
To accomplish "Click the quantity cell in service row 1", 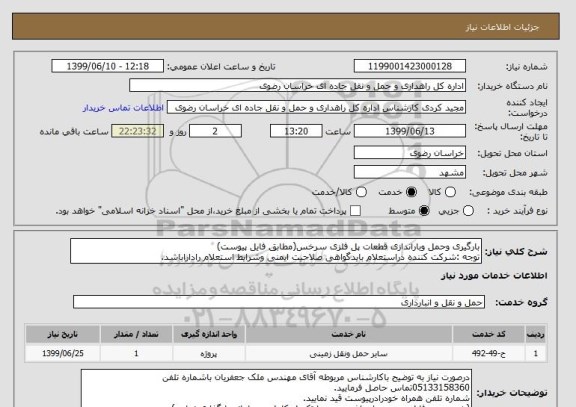I will point(136,354).
